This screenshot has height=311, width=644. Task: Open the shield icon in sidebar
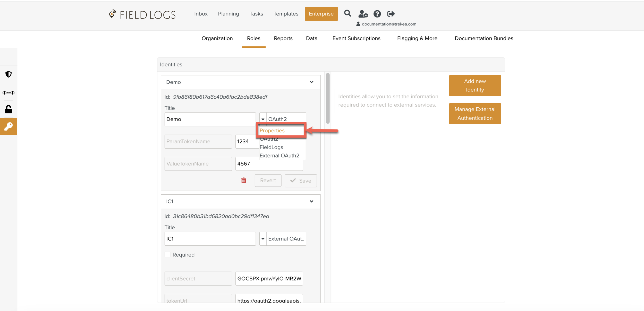tap(9, 74)
